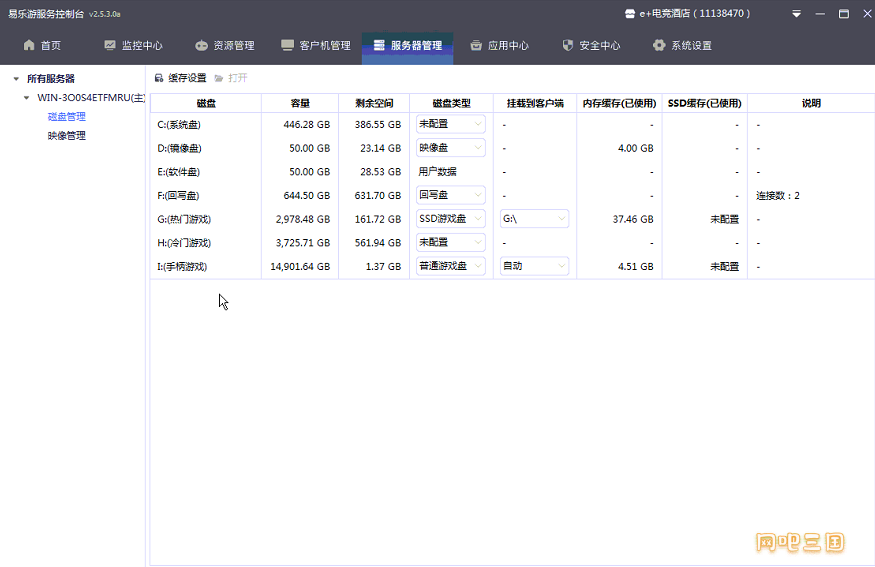The width and height of the screenshot is (875, 567).
Task: Select the E:(软件盘) disk row
Action: [x=512, y=172]
